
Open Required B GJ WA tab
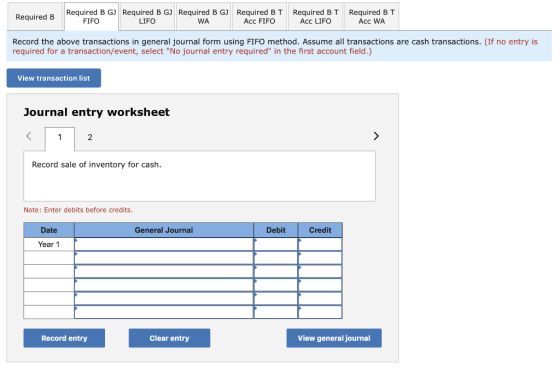tap(203, 17)
